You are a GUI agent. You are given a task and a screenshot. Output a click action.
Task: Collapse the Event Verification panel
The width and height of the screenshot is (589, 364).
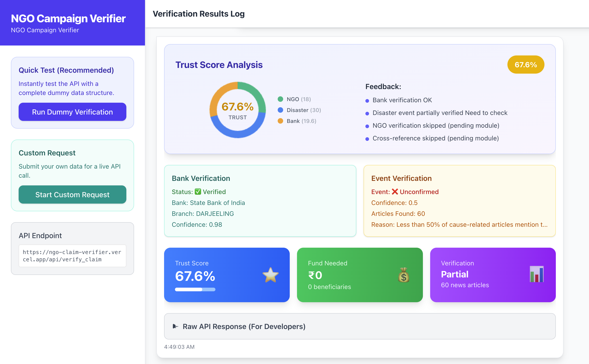[x=401, y=178]
